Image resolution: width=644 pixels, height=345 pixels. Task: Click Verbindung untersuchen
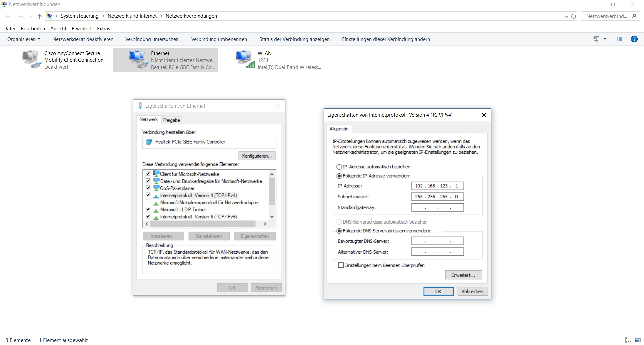152,39
